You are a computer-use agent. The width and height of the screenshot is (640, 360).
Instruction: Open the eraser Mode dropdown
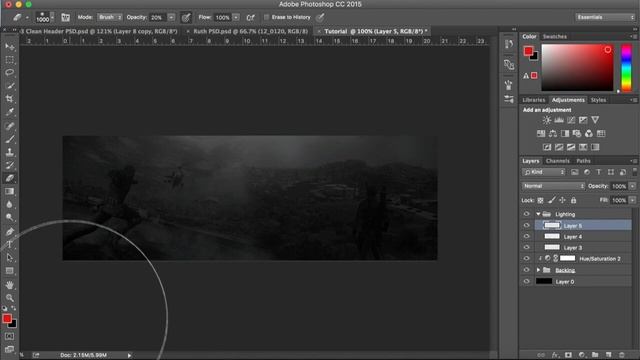tap(109, 17)
